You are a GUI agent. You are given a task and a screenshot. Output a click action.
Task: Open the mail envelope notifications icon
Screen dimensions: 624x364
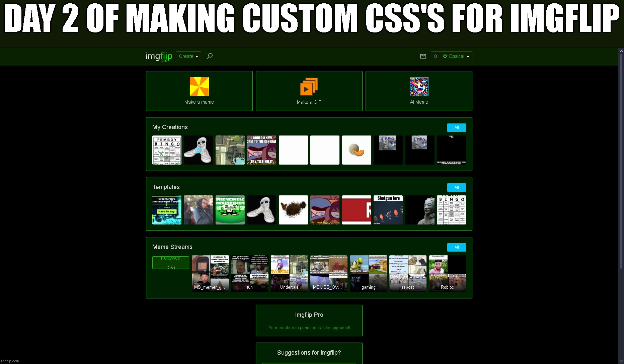[423, 56]
